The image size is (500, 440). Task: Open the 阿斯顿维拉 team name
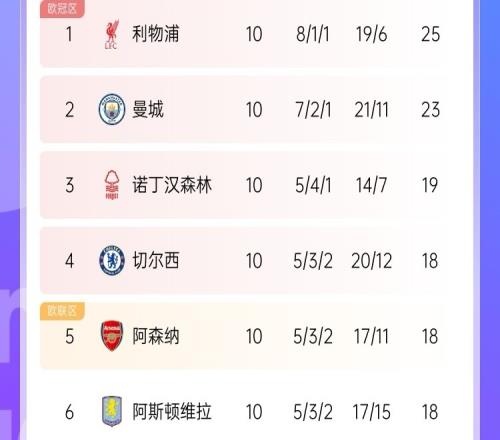click(172, 411)
